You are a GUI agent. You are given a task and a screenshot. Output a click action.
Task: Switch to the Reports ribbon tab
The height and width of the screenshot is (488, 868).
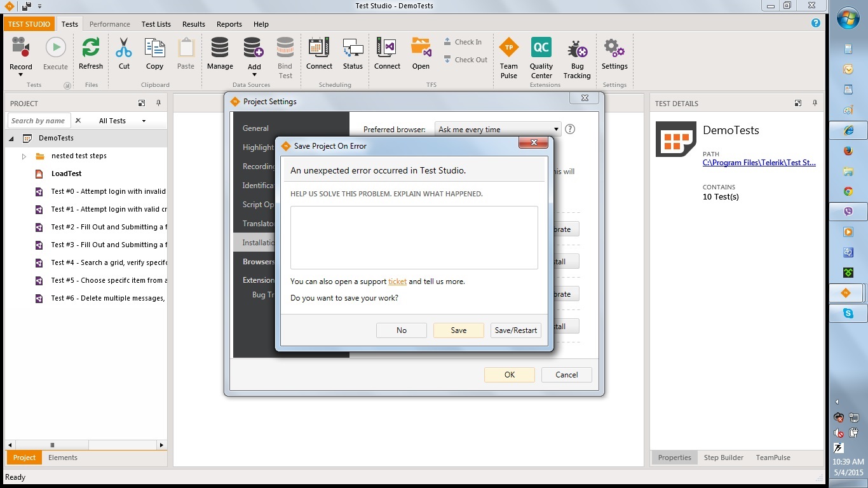[229, 24]
